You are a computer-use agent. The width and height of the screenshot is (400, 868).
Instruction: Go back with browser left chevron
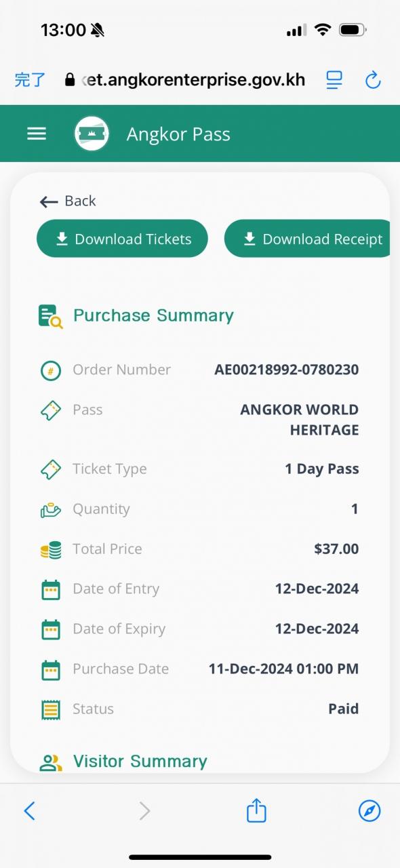[29, 810]
